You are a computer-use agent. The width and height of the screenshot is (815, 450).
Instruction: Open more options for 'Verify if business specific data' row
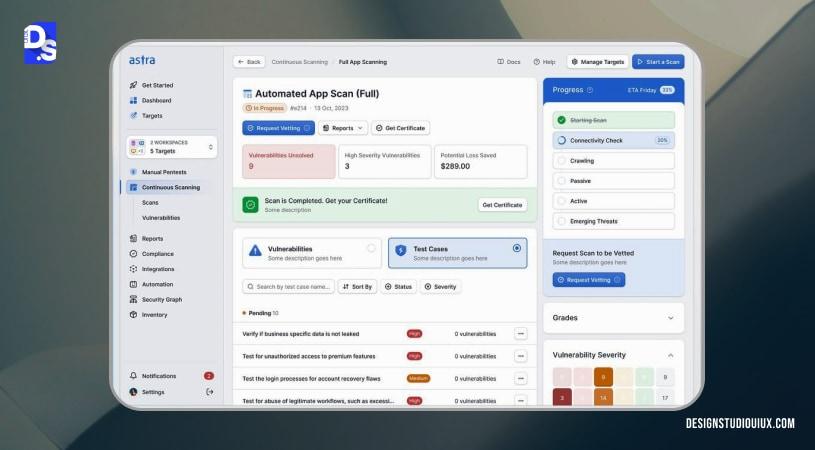coord(521,334)
